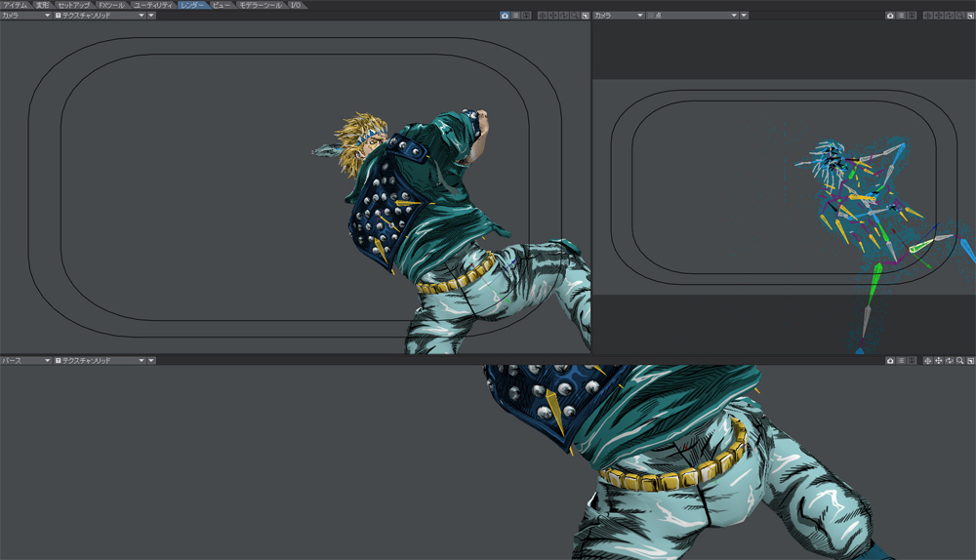Viewport: 976px width, 560px height.
Task: Click the camera icon in right viewport header
Action: 890,16
